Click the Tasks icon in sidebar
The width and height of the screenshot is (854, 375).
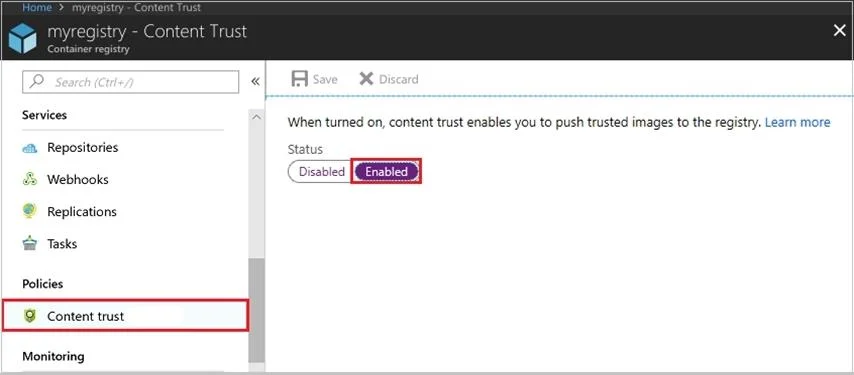coord(30,243)
